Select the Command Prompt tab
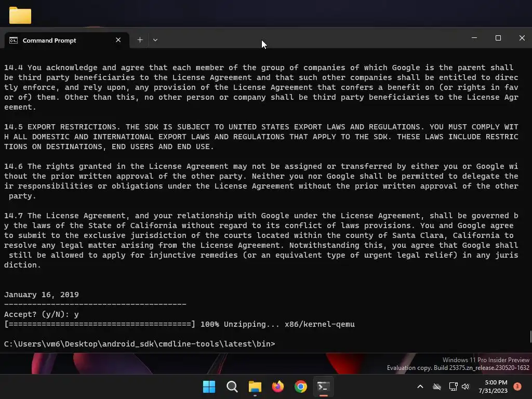 [67, 41]
